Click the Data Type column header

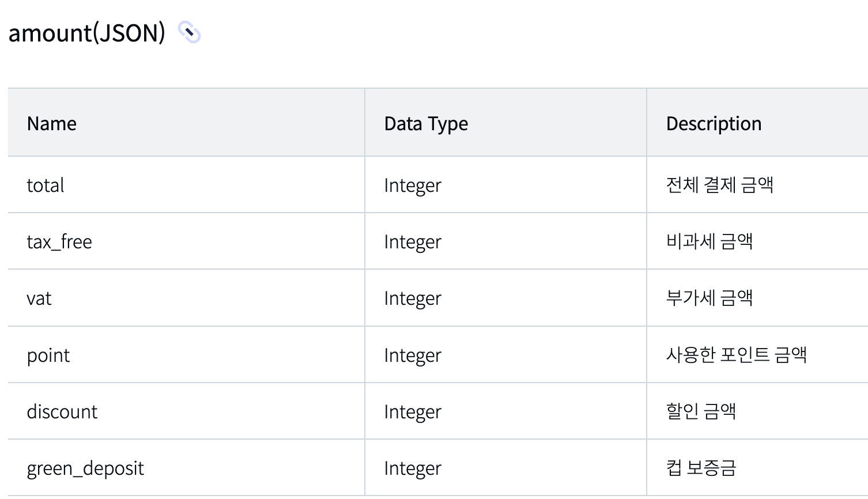[x=426, y=123]
